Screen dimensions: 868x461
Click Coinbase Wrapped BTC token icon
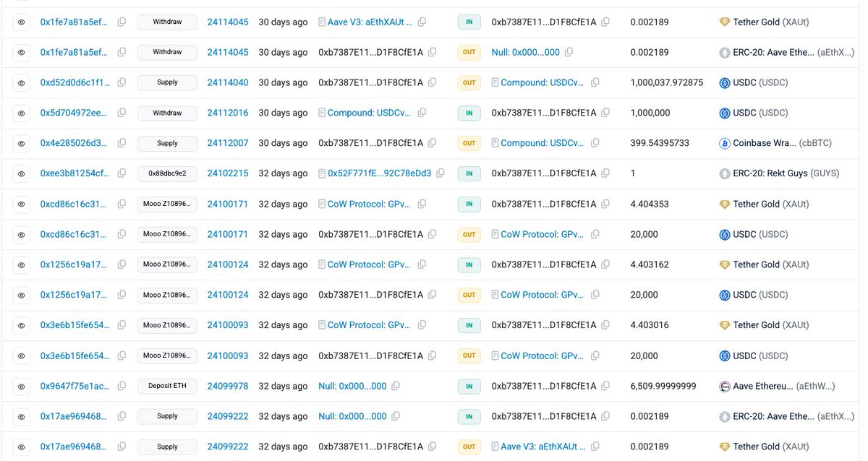click(x=725, y=144)
